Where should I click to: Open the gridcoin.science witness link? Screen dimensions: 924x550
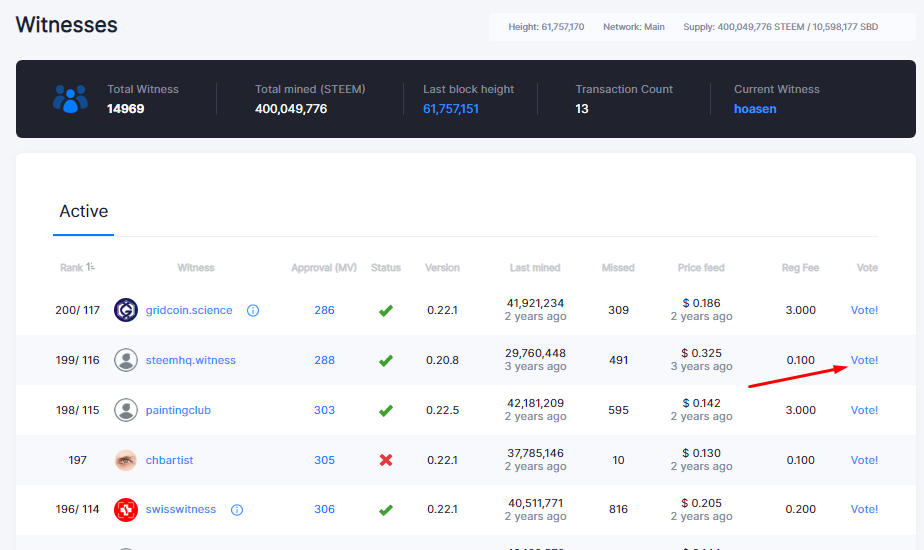point(189,310)
